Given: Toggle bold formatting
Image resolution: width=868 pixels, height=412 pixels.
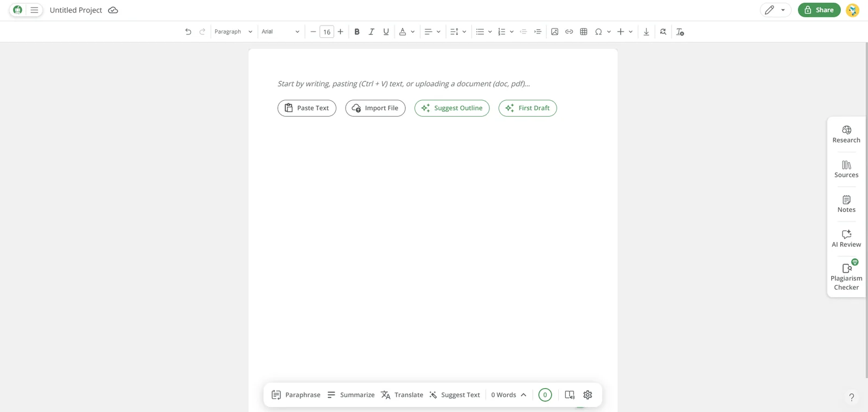Looking at the screenshot, I should tap(357, 32).
